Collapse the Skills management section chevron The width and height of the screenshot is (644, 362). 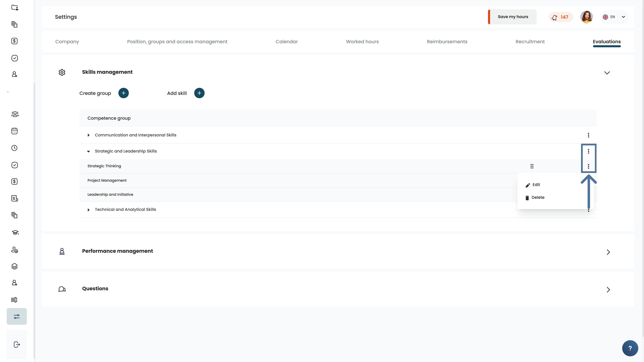(x=607, y=73)
